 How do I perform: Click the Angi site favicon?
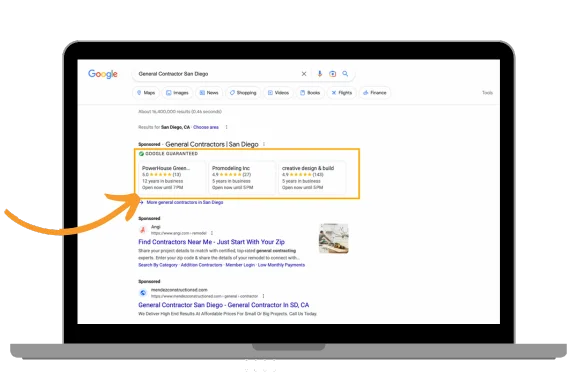(143, 230)
